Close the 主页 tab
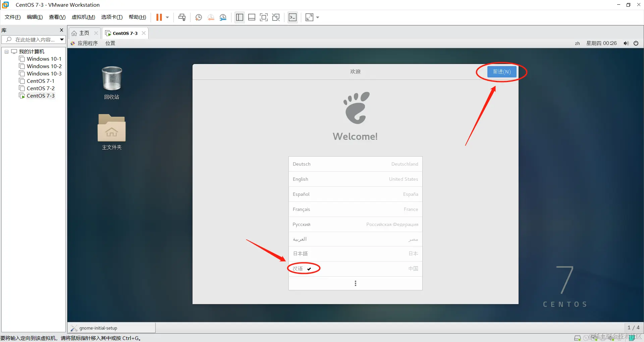 point(96,33)
